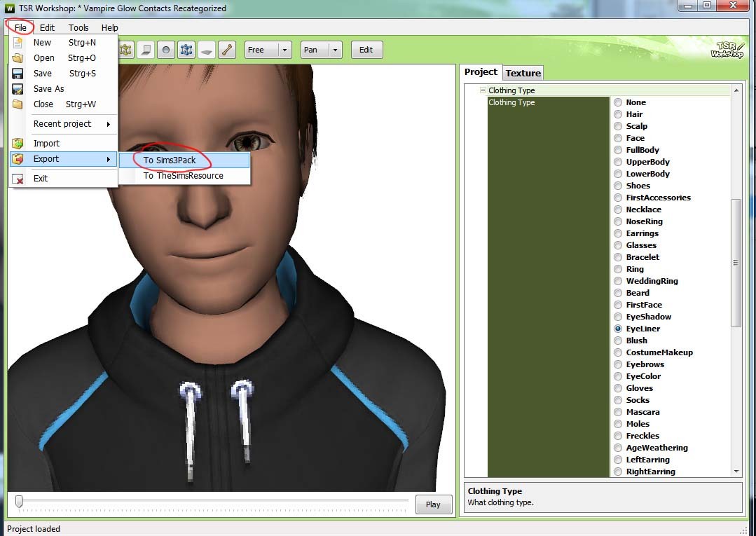Screen dimensions: 756x536
Task: Click the Save As icon in File menu
Action: (18, 89)
